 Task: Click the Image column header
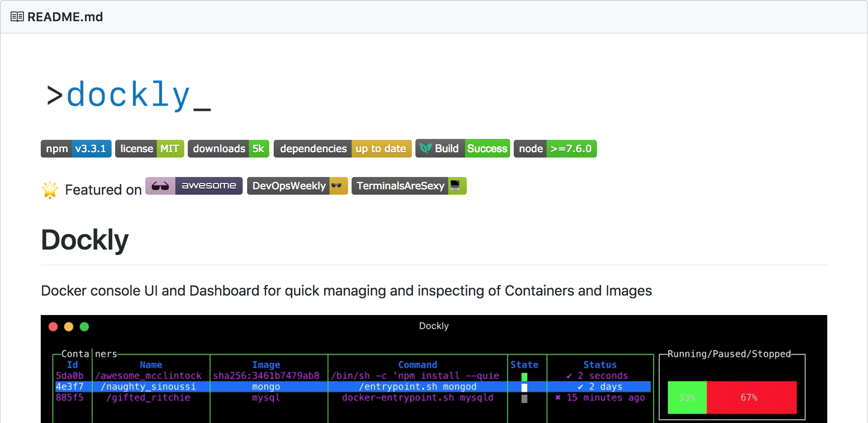(x=266, y=365)
